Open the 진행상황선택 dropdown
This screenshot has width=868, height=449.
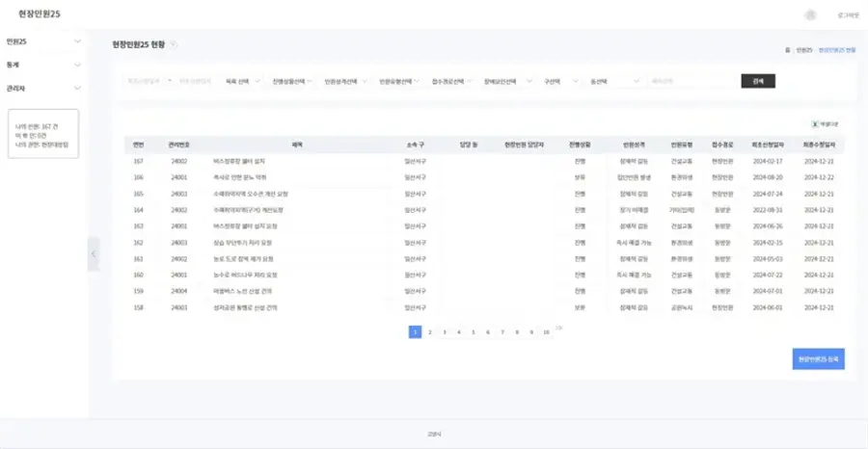click(x=292, y=81)
